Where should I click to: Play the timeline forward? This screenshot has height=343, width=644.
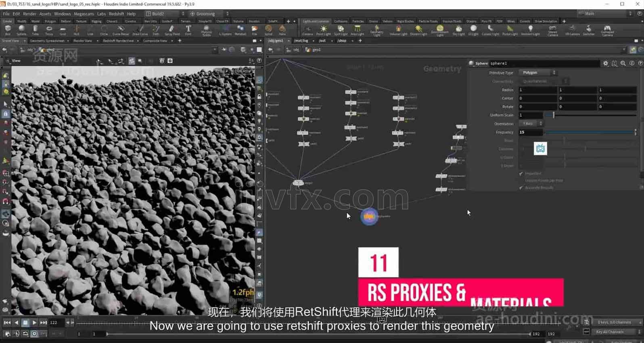coord(34,322)
